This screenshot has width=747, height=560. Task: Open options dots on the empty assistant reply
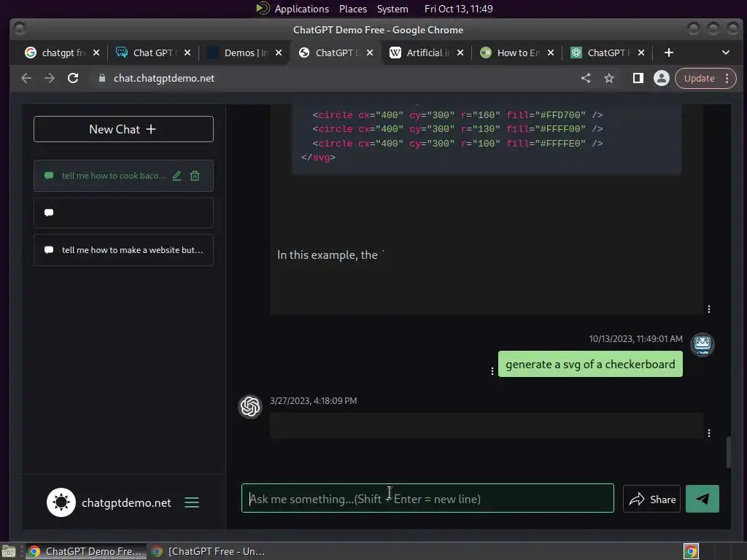709,433
